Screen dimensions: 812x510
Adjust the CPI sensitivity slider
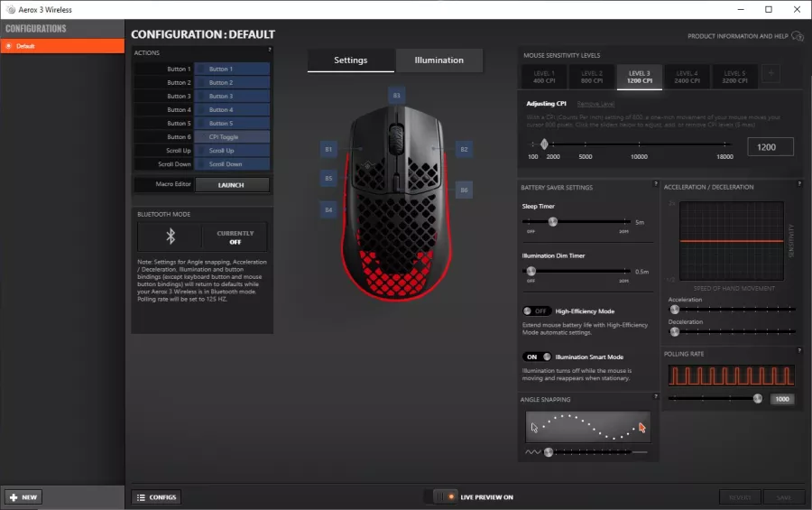pos(544,144)
